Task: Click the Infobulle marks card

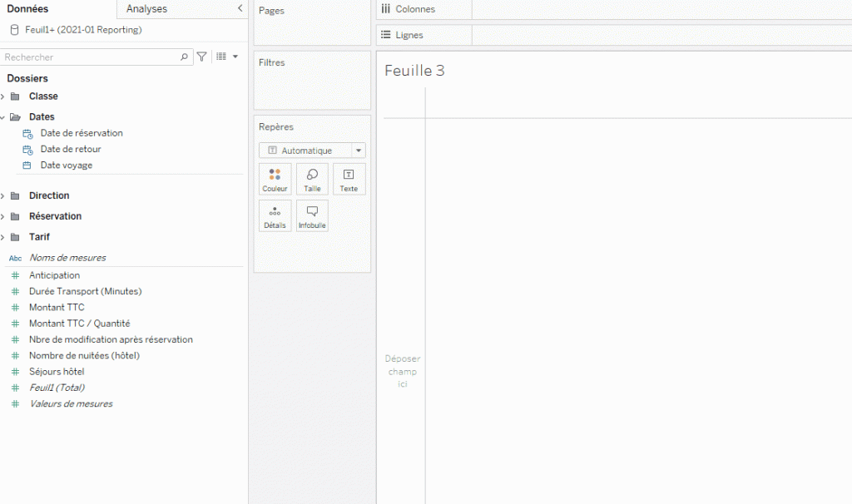Action: (312, 216)
